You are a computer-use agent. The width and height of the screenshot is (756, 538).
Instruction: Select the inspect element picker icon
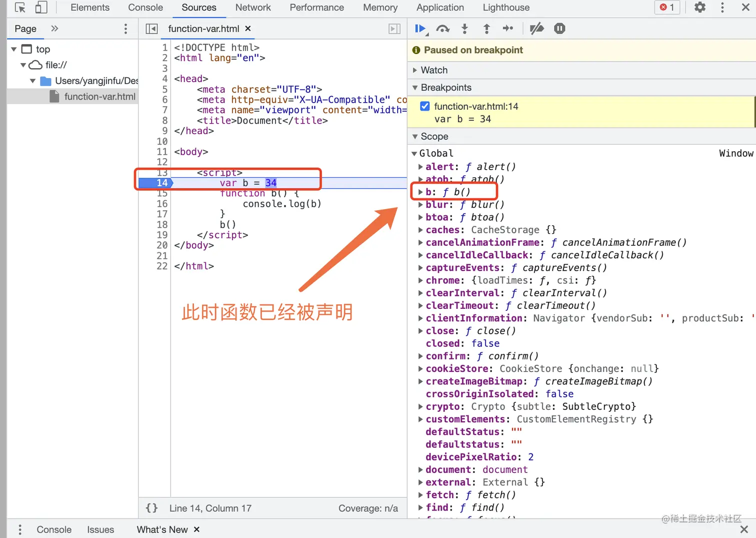point(20,8)
